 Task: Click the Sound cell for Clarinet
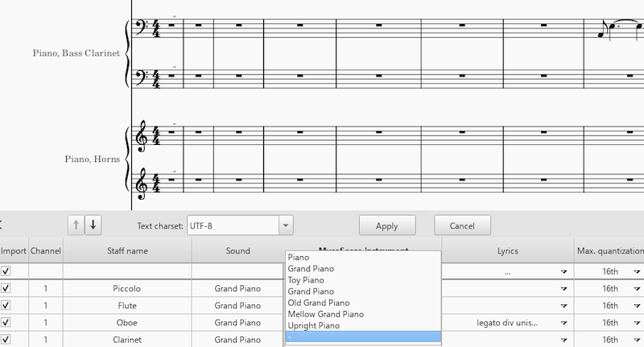[x=237, y=341]
